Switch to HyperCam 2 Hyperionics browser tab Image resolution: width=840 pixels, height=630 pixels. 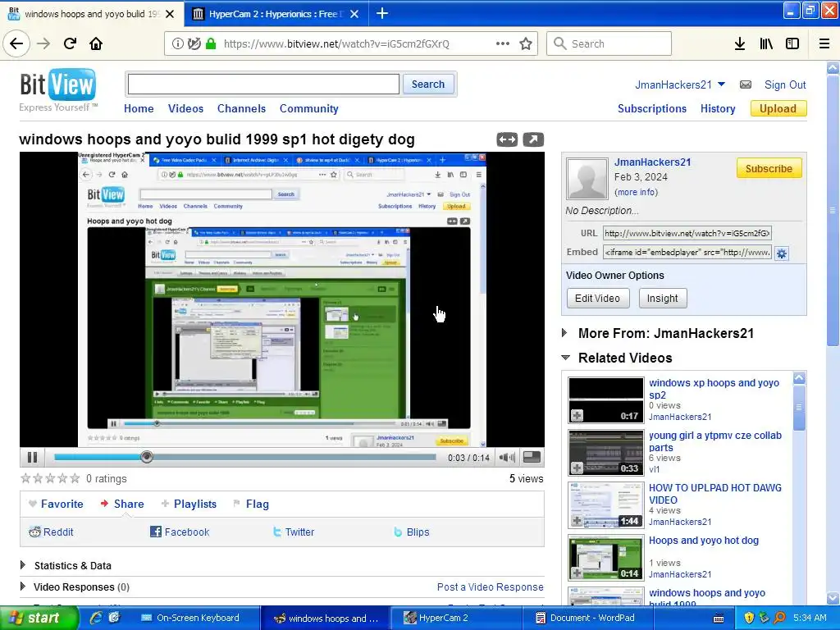pyautogui.click(x=276, y=13)
